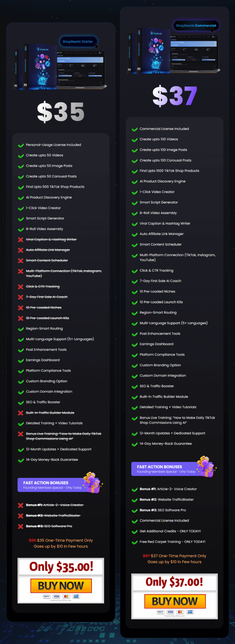
Task: Click the "Get Additional Credits - ONLY TODAY!" text
Action: tap(170, 531)
